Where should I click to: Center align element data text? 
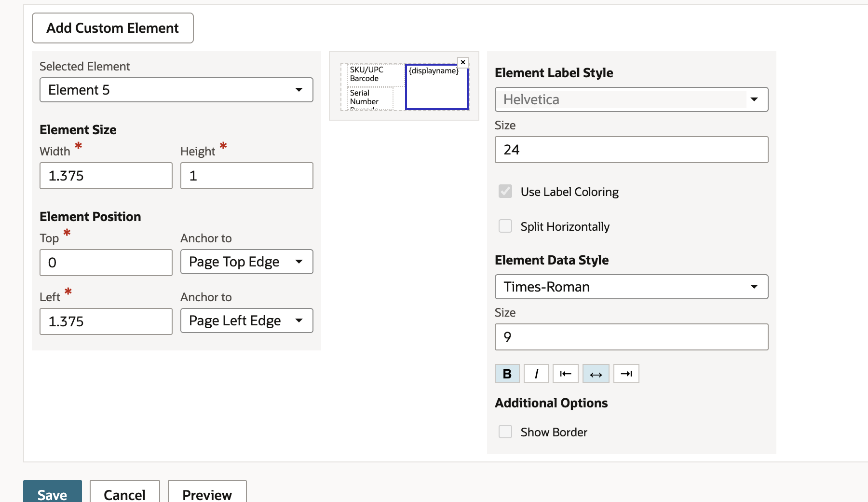(x=596, y=374)
